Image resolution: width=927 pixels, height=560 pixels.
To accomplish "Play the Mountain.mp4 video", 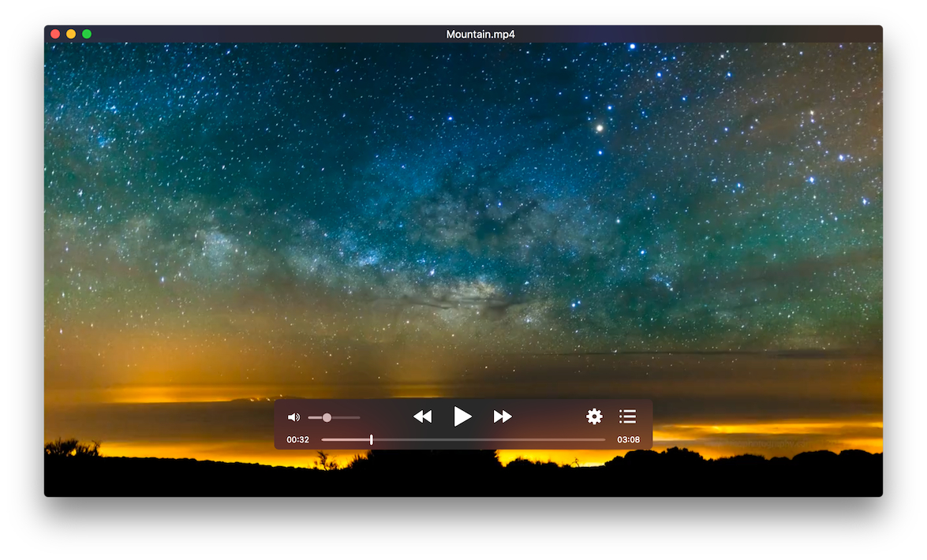I will (462, 416).
